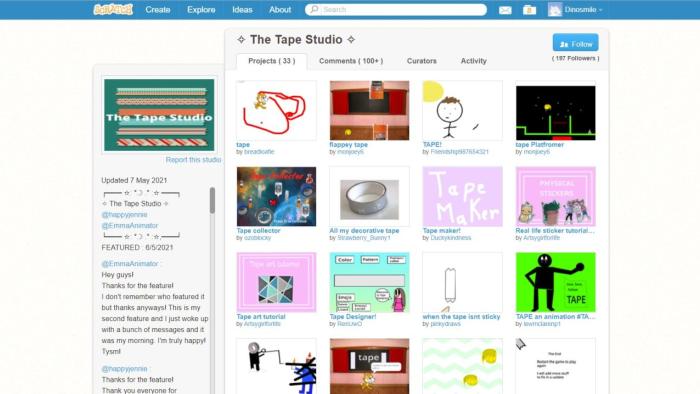This screenshot has height=394, width=700.
Task: Click the 'tape' project title link
Action: pyautogui.click(x=243, y=145)
